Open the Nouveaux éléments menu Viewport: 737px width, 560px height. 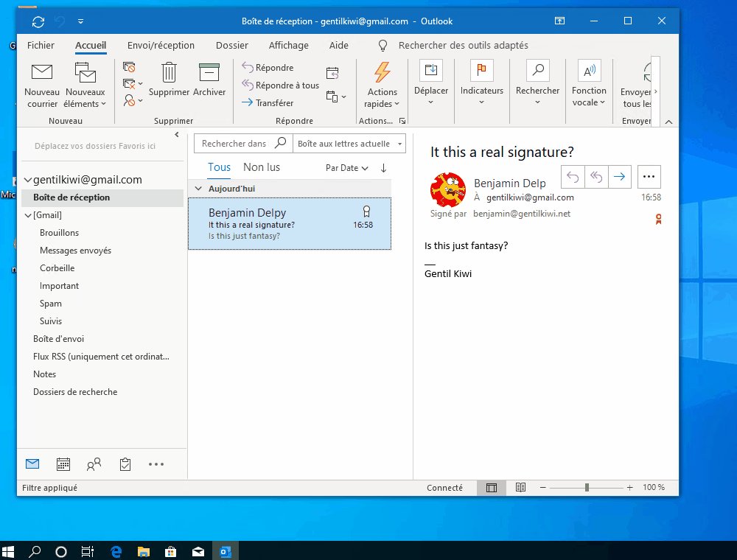click(x=85, y=85)
